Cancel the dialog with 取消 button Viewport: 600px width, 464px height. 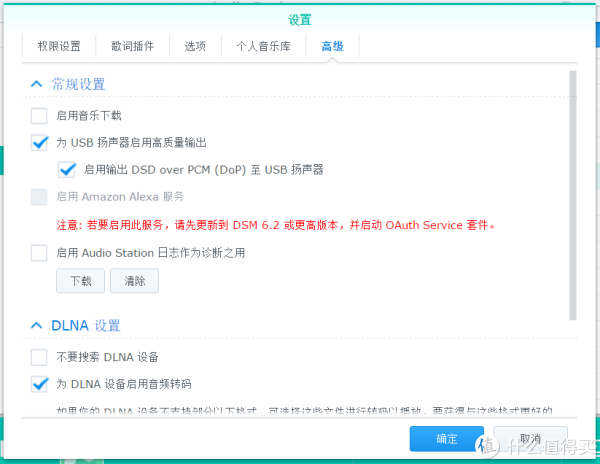tap(530, 439)
